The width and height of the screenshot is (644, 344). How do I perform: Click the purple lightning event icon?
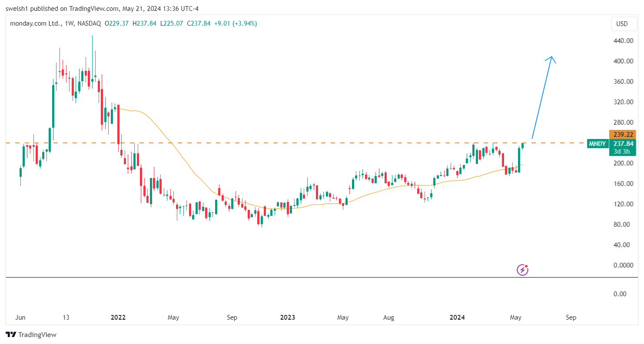522,270
